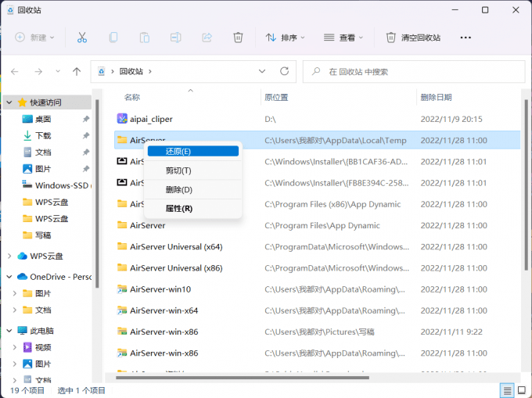Click the OneDrive cloud icon
Image resolution: width=532 pixels, height=398 pixels.
tap(22, 277)
